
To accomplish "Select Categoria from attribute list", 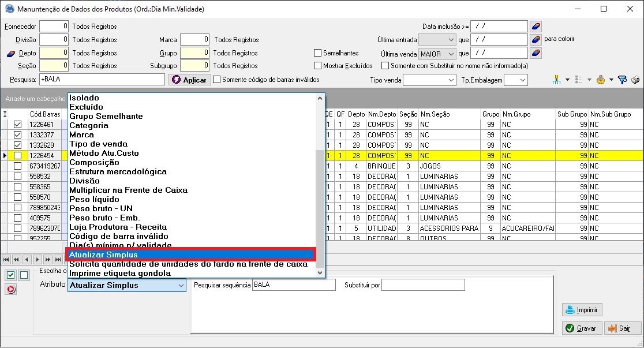I will tap(89, 125).
